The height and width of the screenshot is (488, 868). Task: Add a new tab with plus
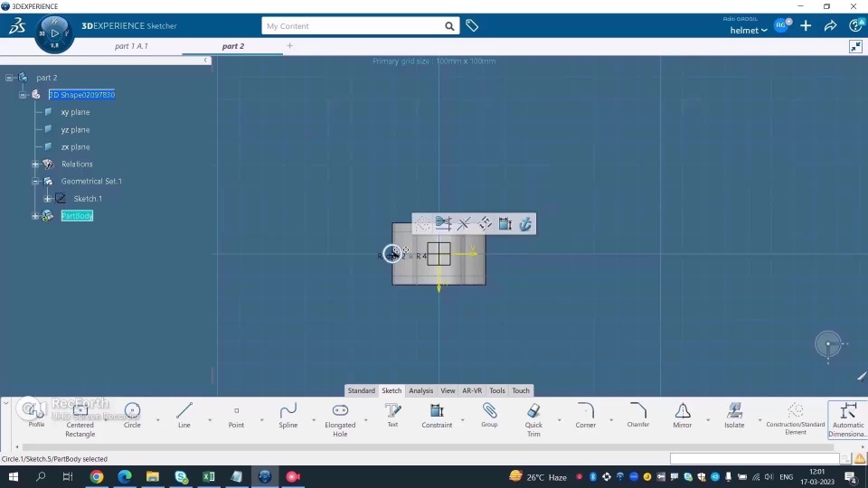289,46
